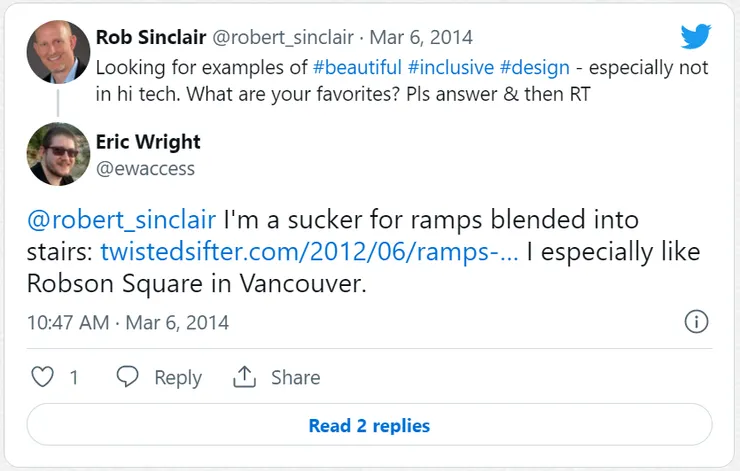This screenshot has height=471, width=740.
Task: Open the tweet info icon
Action: coord(696,322)
